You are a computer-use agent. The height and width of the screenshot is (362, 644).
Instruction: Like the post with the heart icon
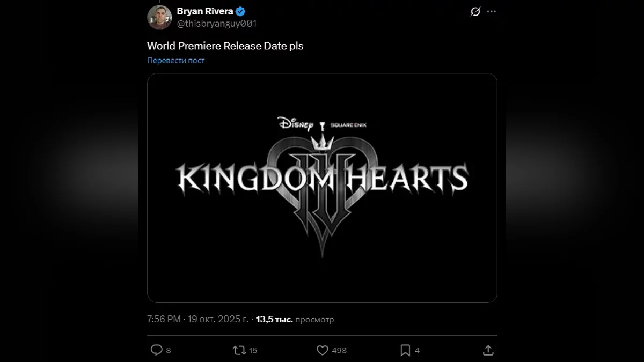coord(322,350)
